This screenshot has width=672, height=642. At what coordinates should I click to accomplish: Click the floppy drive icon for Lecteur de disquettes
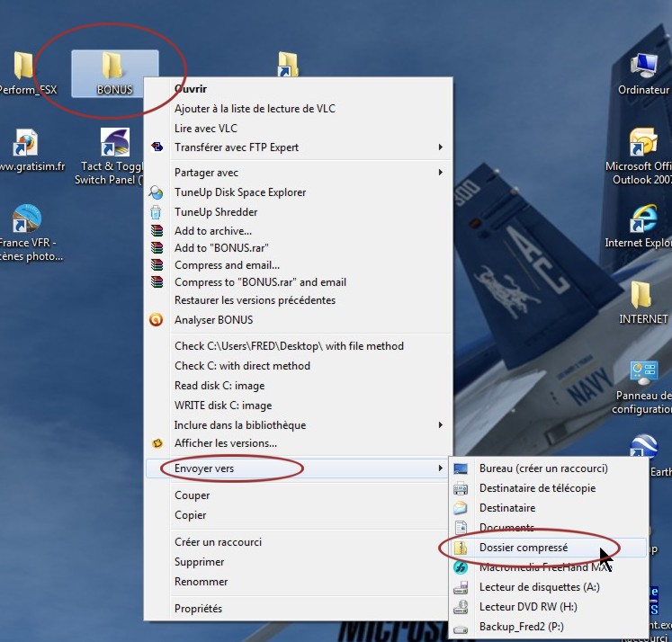click(461, 587)
